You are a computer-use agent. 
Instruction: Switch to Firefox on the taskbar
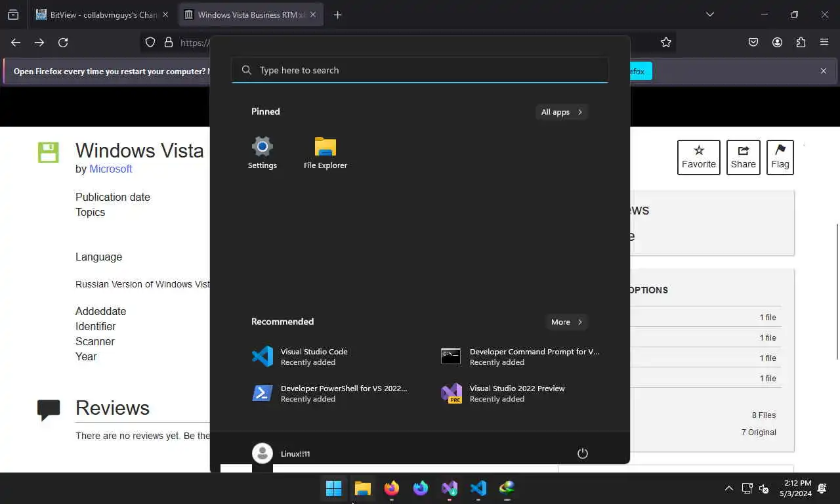click(x=392, y=488)
